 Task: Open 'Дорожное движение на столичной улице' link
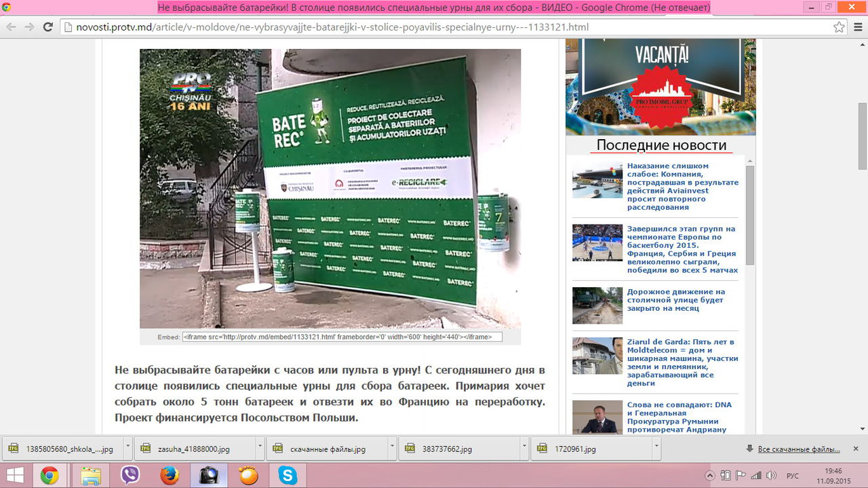point(675,300)
